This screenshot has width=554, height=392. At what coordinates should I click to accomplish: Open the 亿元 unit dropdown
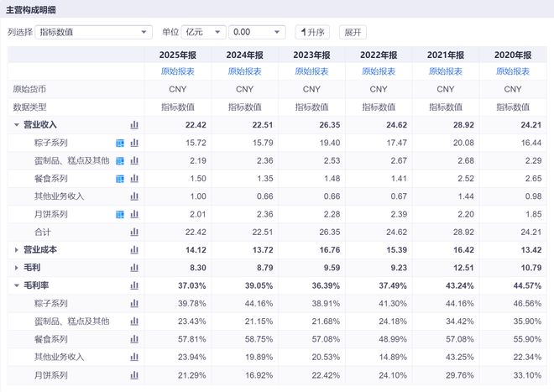(203, 32)
